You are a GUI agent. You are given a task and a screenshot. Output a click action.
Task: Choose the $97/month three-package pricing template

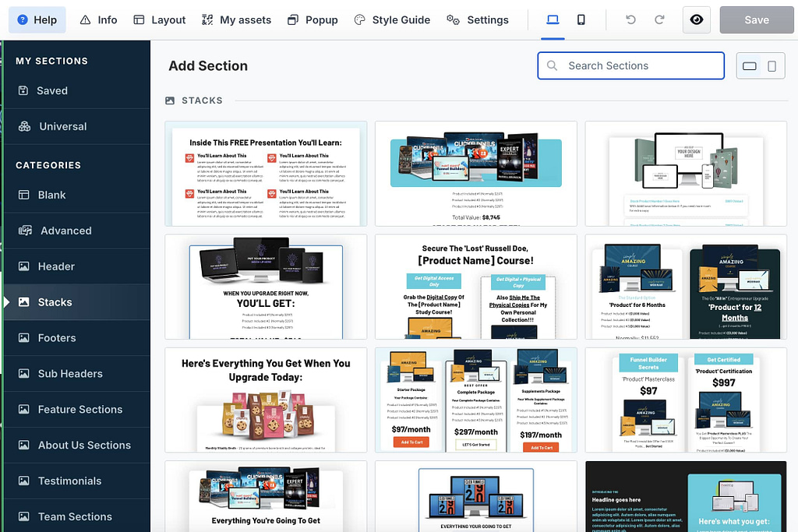click(476, 400)
